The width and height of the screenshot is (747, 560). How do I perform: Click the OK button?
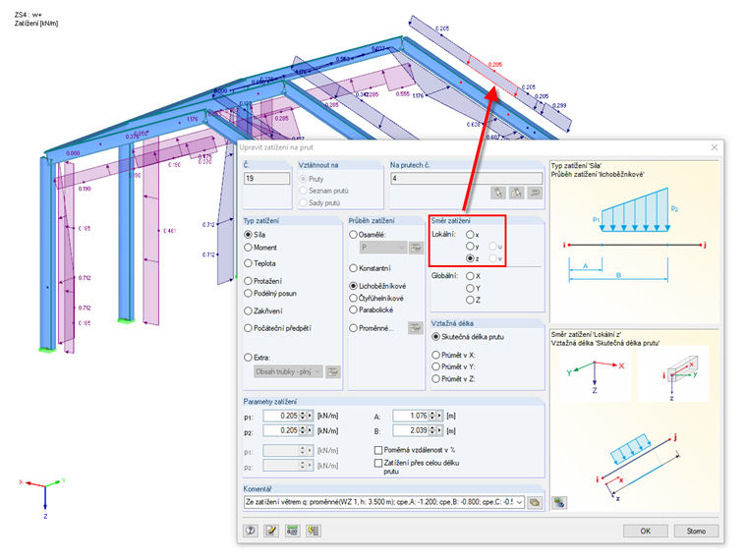tap(646, 531)
